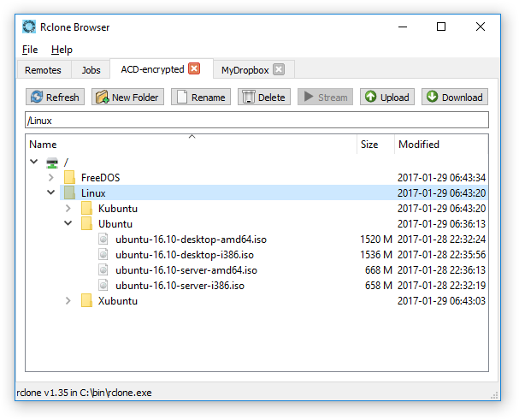This screenshot has width=519, height=420.
Task: Click the Rclone Browser title bar icon
Action: pyautogui.click(x=29, y=27)
